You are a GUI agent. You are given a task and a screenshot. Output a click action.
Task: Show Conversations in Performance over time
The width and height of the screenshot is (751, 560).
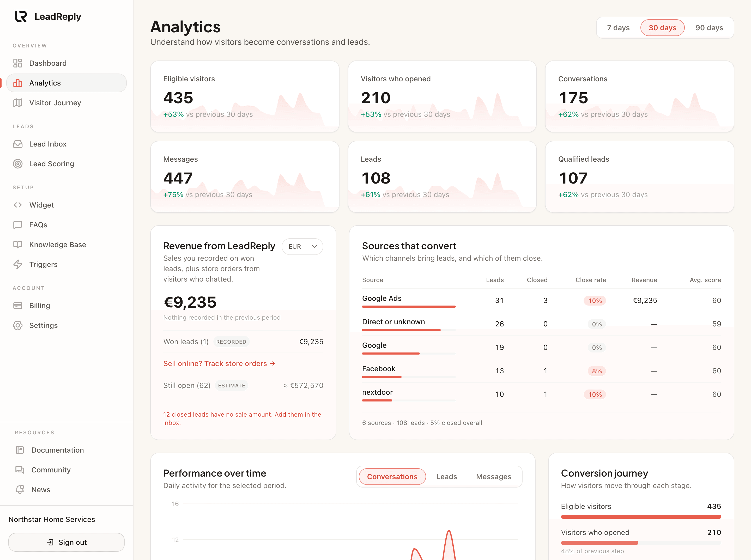pos(392,477)
